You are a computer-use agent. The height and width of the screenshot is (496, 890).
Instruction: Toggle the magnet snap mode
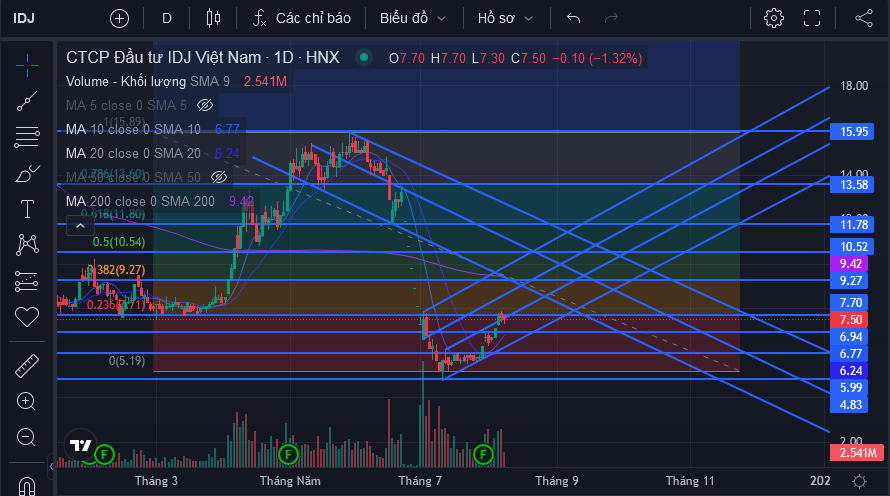click(x=27, y=485)
